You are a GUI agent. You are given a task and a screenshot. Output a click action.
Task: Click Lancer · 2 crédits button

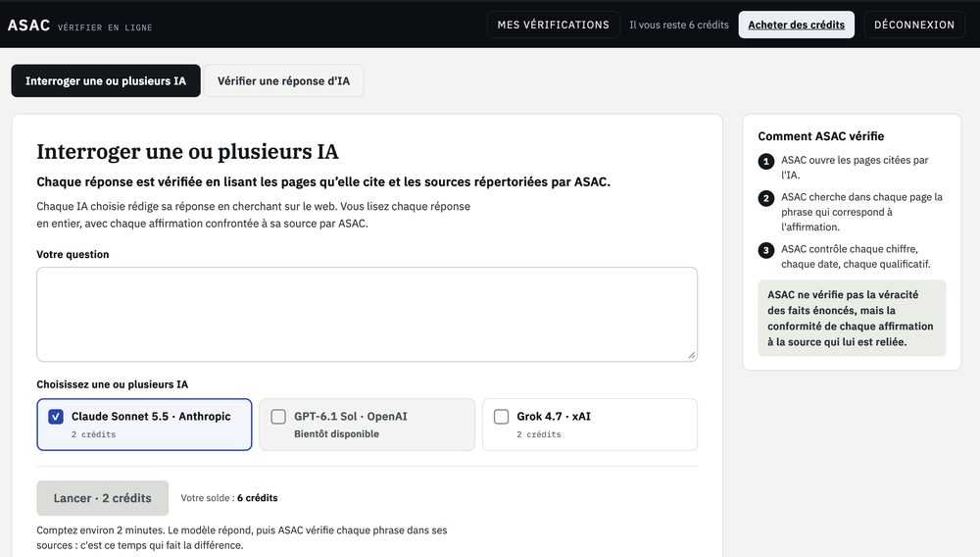[x=103, y=498]
